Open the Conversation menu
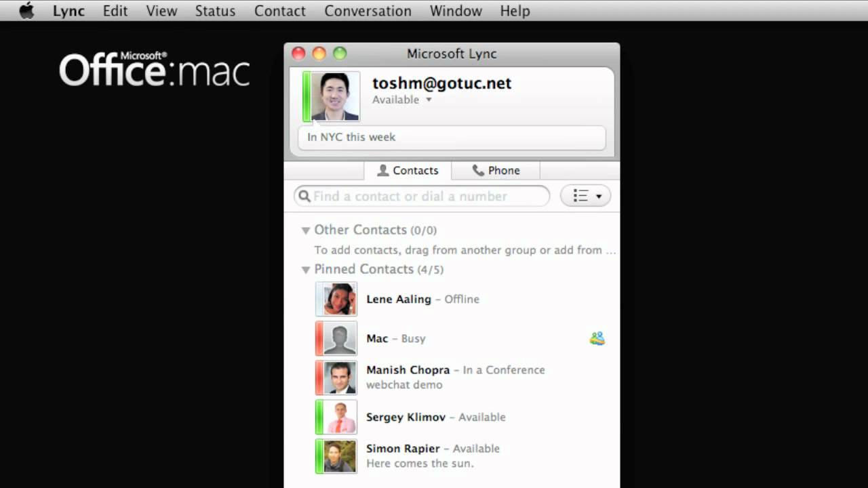This screenshot has height=488, width=868. coord(368,11)
